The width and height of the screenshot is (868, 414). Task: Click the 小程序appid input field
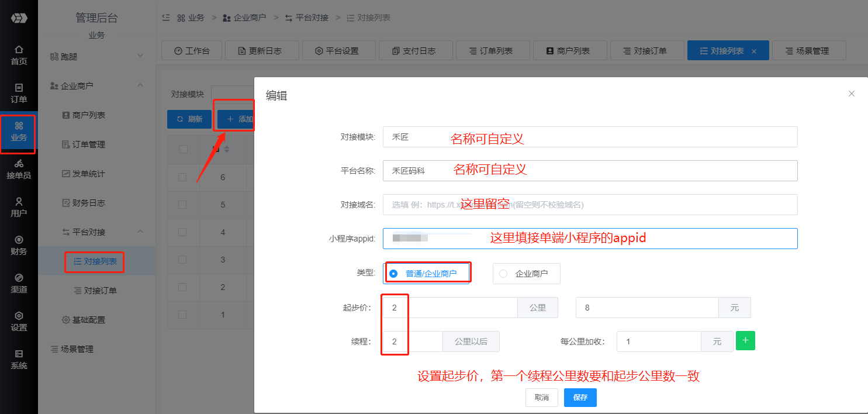click(590, 239)
